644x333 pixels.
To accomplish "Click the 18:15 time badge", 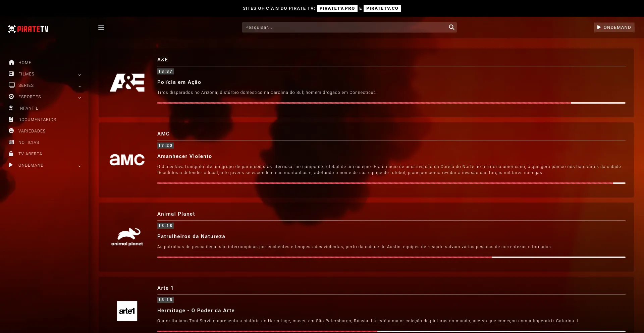I will [x=165, y=300].
